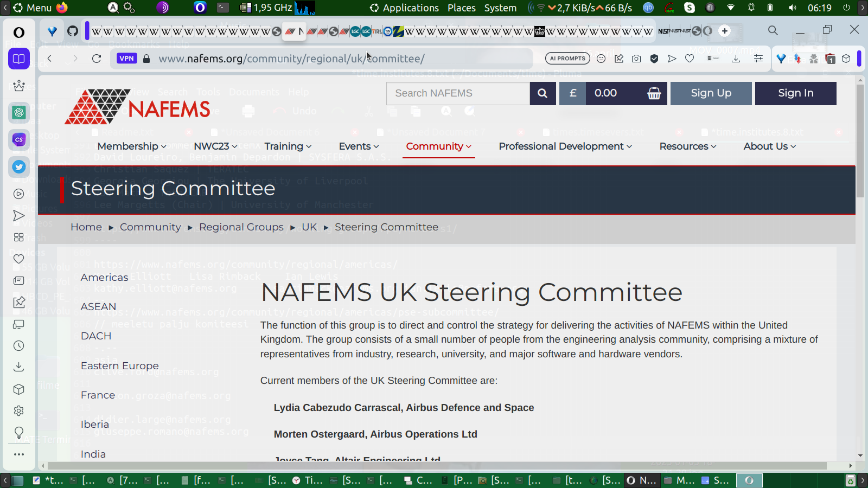Go to UK breadcrumb link
Viewport: 868px width, 488px height.
(309, 227)
